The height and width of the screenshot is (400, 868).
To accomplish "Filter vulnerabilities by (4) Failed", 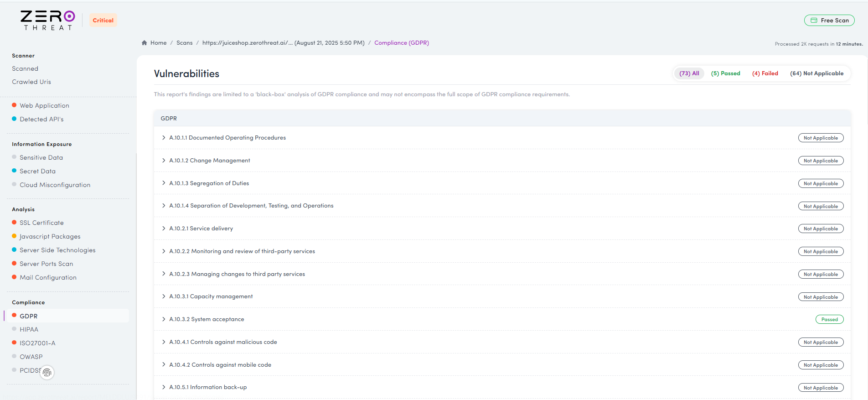I will pos(765,73).
